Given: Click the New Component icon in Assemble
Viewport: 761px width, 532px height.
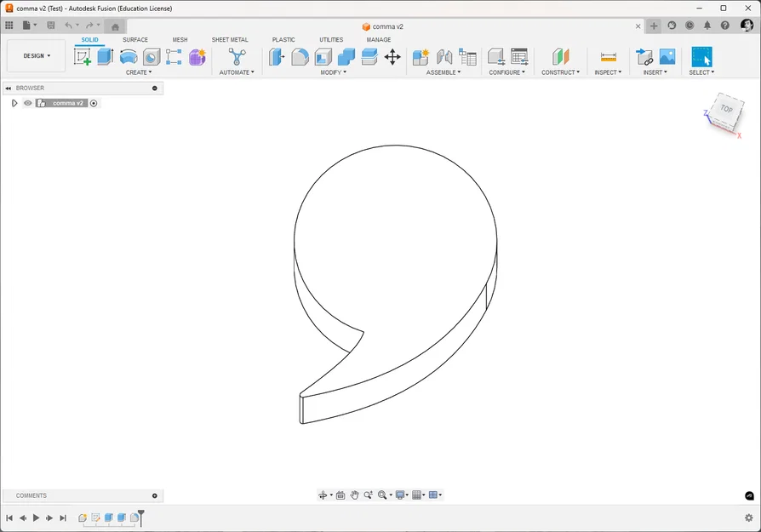Looking at the screenshot, I should tap(421, 57).
